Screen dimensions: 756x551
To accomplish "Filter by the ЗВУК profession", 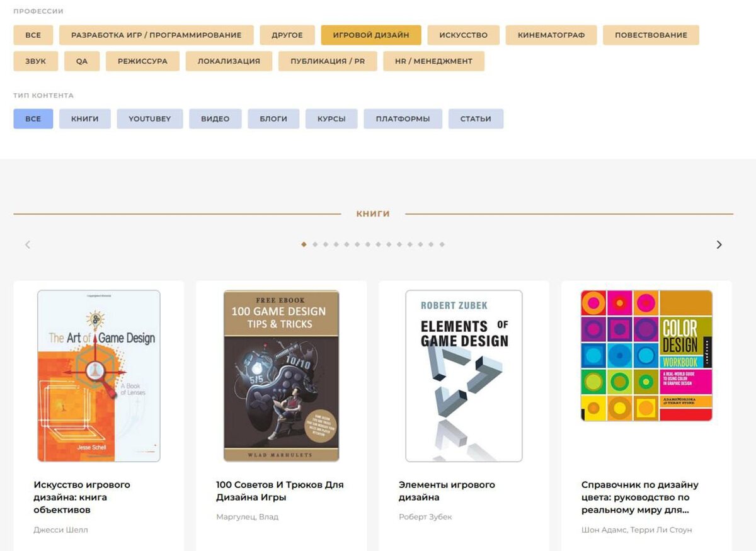I will 36,61.
